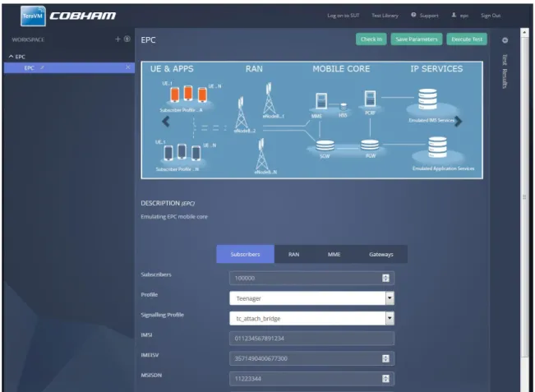Image resolution: width=535 pixels, height=392 pixels.
Task: Go to next diagram with right arrow
Action: 459,121
